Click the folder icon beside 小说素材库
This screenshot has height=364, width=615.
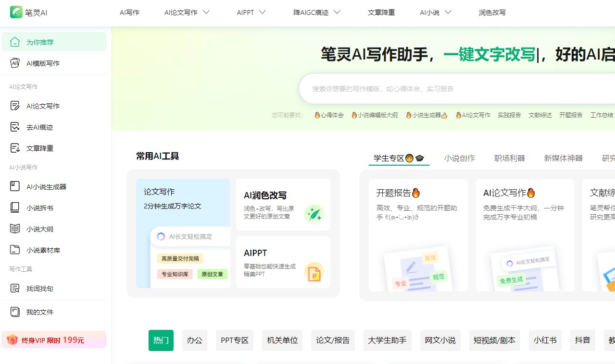coord(15,250)
